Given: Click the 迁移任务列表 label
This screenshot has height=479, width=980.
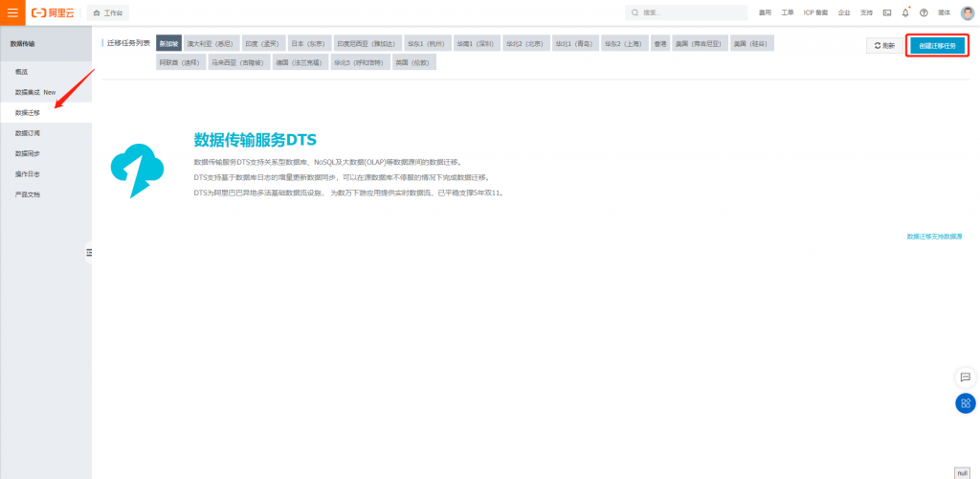Looking at the screenshot, I should coord(128,43).
